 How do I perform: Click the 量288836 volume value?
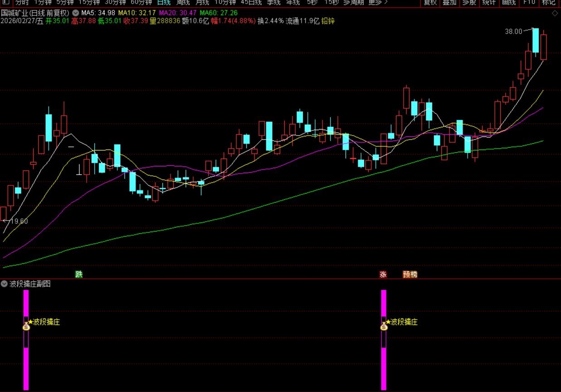[165, 21]
